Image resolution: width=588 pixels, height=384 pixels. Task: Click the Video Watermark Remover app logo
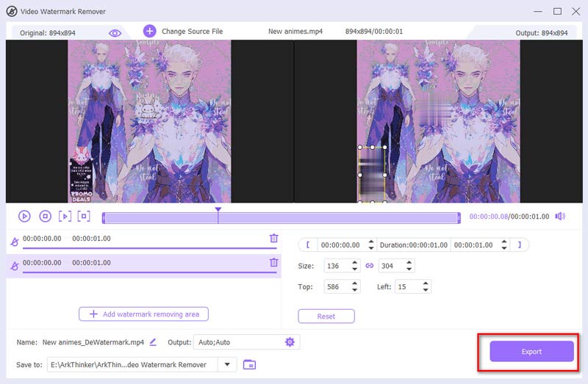tap(12, 11)
